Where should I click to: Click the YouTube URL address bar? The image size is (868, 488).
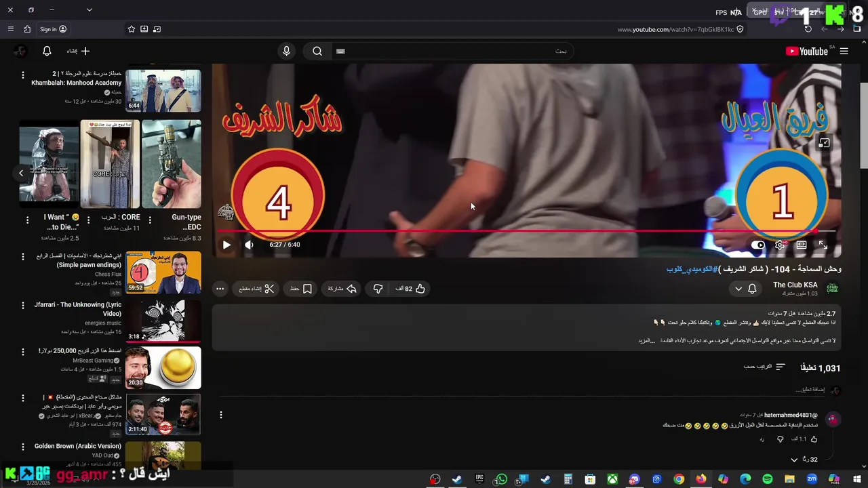675,29
